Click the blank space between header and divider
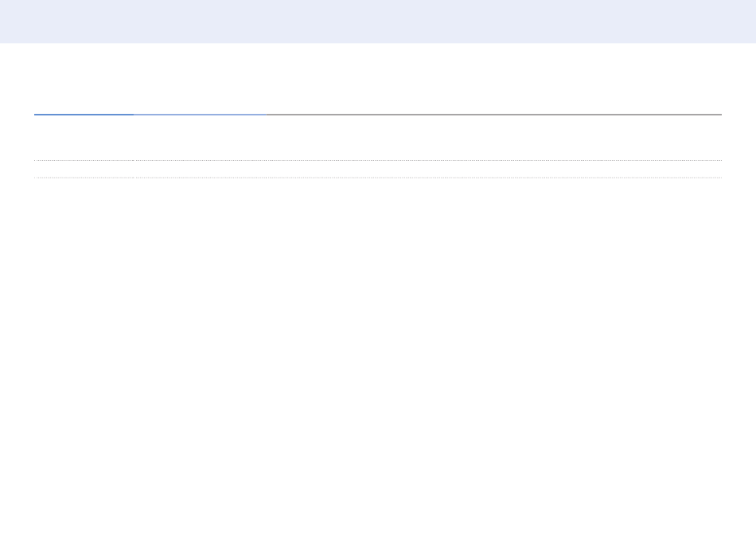The width and height of the screenshot is (756, 535). (x=378, y=79)
